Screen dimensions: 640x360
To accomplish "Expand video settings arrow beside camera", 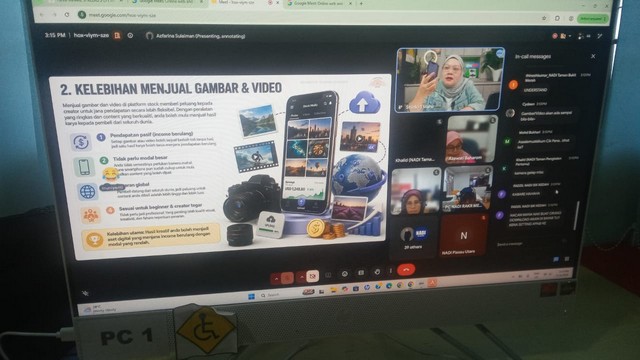I will pos(302,277).
